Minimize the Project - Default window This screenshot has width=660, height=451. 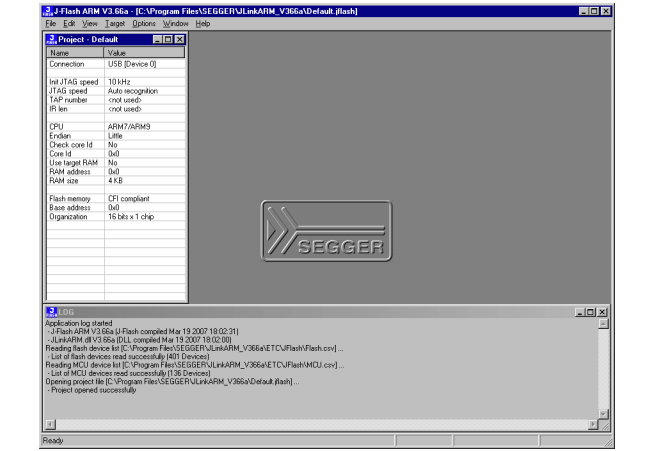pyautogui.click(x=157, y=40)
